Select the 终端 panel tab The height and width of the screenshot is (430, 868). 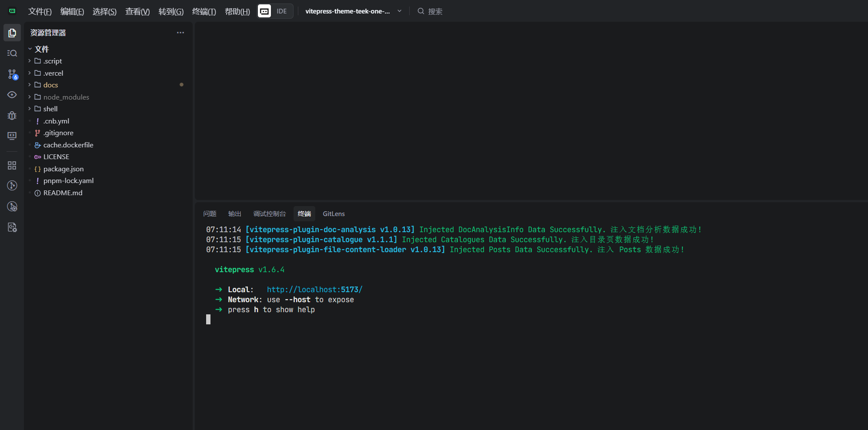point(304,214)
